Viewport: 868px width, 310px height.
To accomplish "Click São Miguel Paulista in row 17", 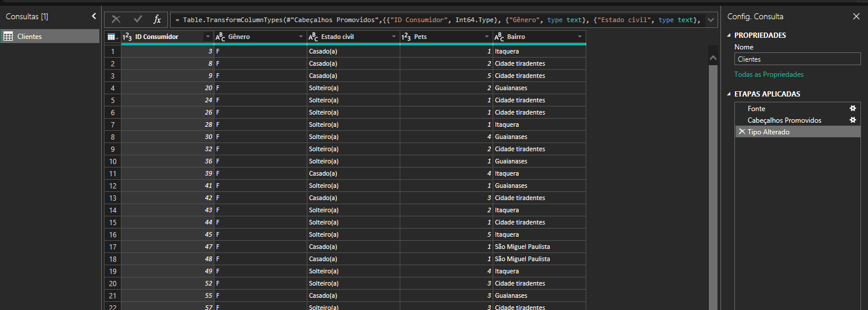I will pyautogui.click(x=539, y=247).
